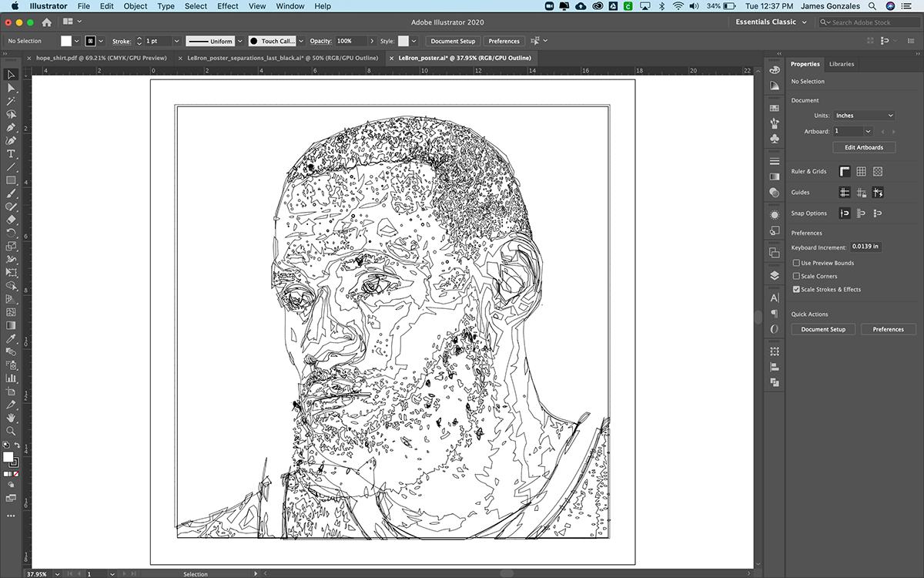Click the Keyboard Increment field
The image size is (924, 578).
click(865, 247)
